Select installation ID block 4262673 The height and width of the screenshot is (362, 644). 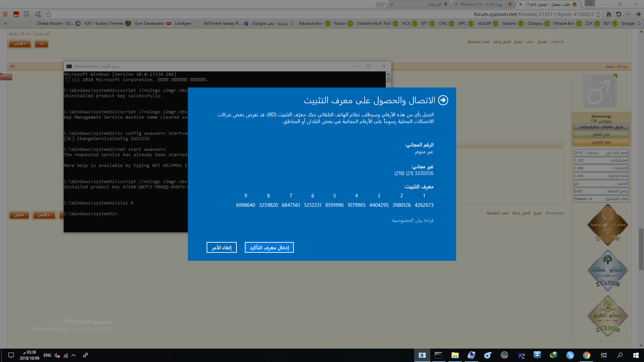point(424,205)
